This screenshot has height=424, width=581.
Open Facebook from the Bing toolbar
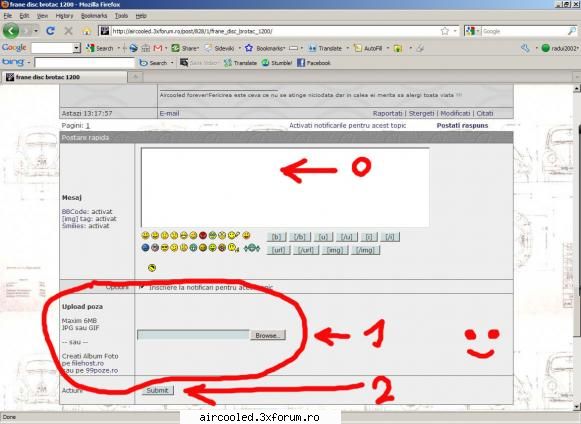[x=313, y=63]
